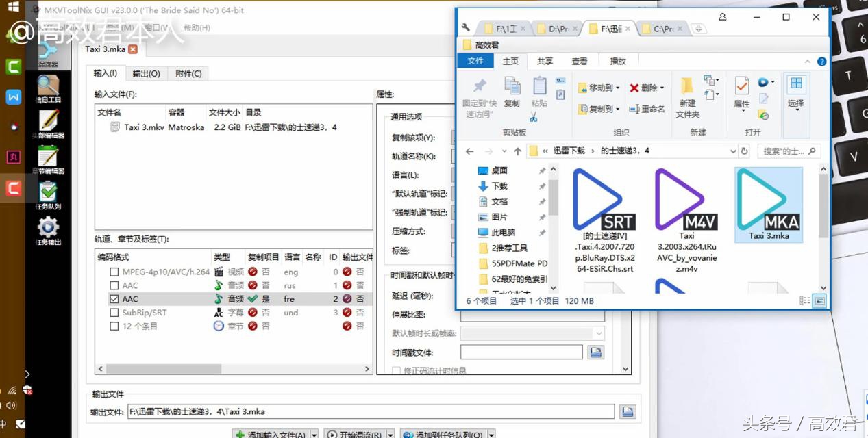This screenshot has width=868, height=438.
Task: Click the 复制 copy icon in Explorer ribbon
Action: coord(511,89)
